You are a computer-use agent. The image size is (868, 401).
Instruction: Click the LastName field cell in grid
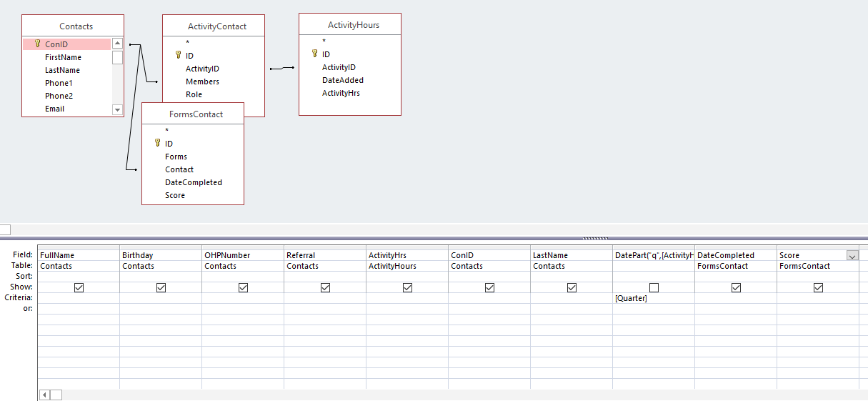tap(572, 255)
